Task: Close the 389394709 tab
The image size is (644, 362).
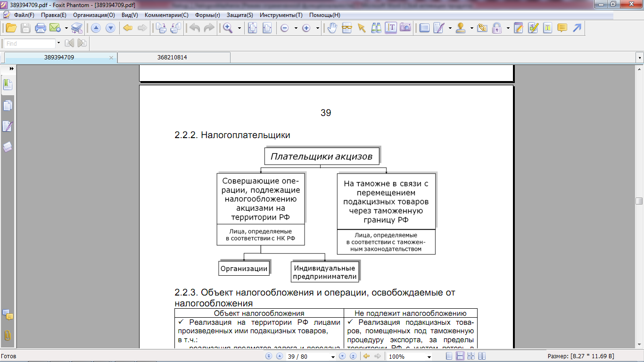Action: [x=111, y=58]
